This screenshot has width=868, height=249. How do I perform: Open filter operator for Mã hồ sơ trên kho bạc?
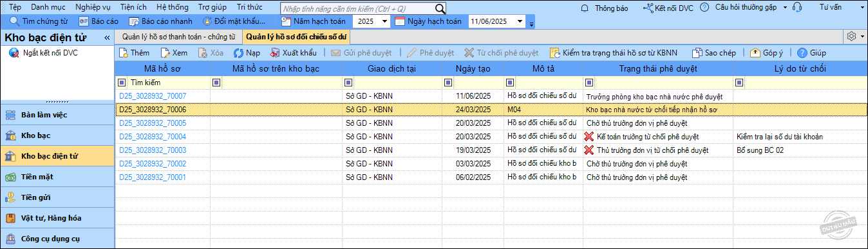pos(216,83)
